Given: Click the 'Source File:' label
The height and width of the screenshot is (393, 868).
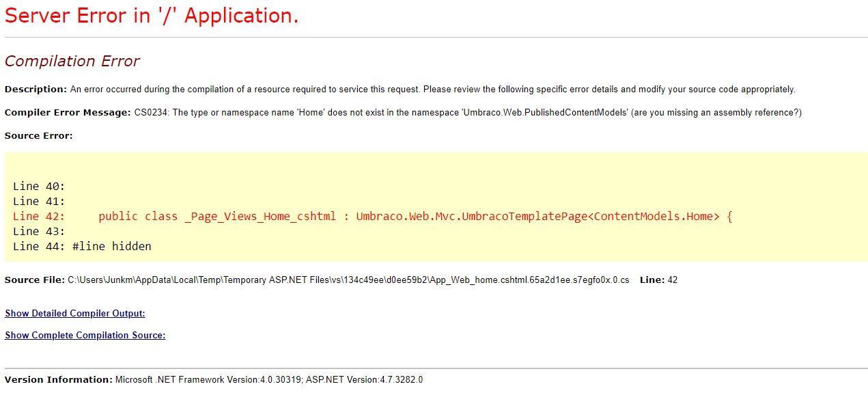Looking at the screenshot, I should pyautogui.click(x=35, y=280).
